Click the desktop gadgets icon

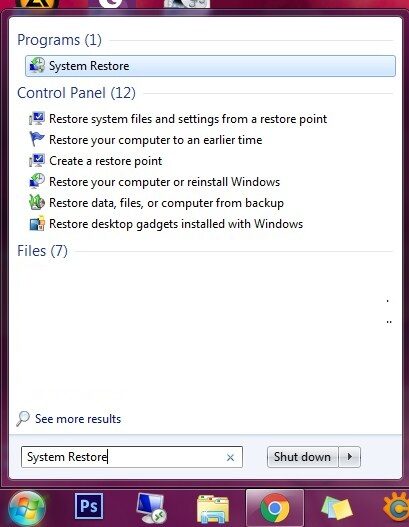(37, 224)
